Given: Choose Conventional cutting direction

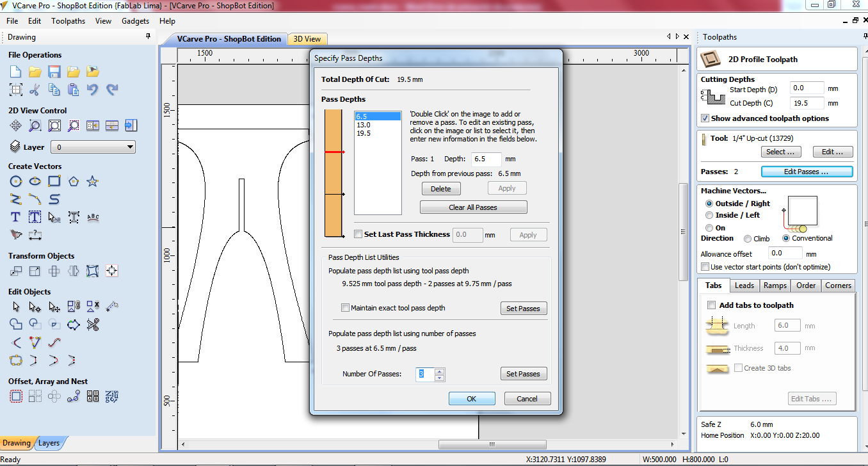Looking at the screenshot, I should 786,239.
